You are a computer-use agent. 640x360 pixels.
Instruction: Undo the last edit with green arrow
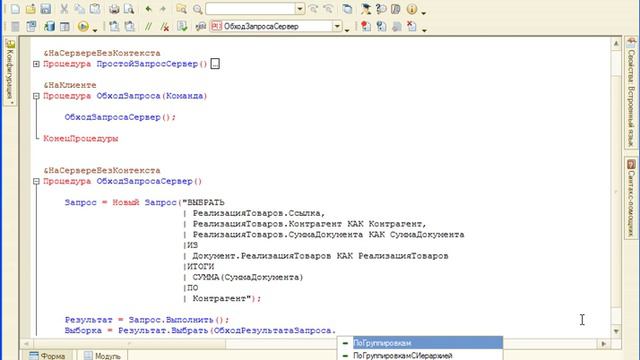click(148, 9)
